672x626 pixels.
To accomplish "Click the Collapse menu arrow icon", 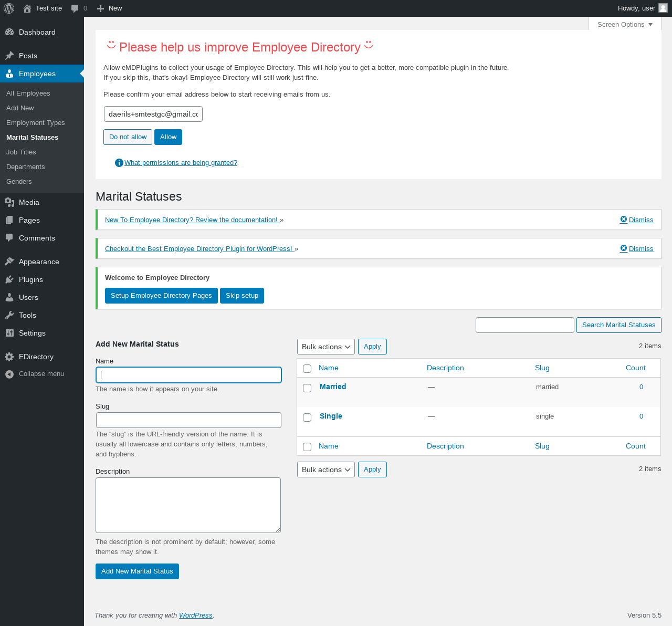I will pos(9,374).
